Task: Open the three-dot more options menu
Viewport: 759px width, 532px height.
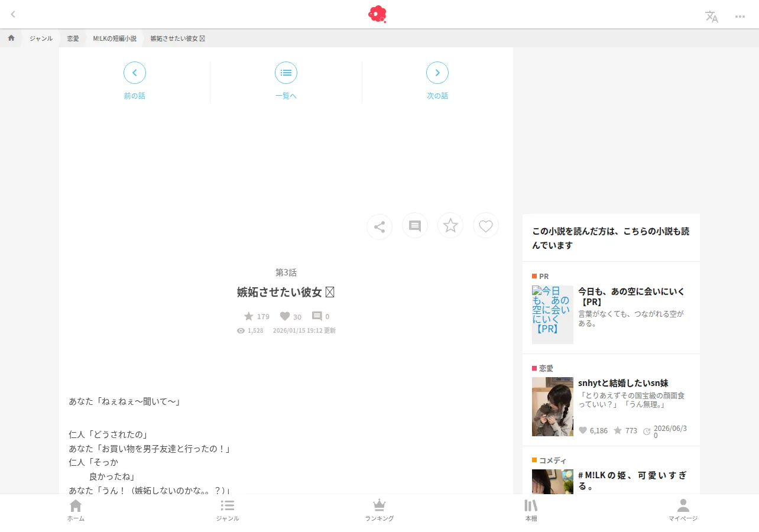Action: (x=740, y=17)
